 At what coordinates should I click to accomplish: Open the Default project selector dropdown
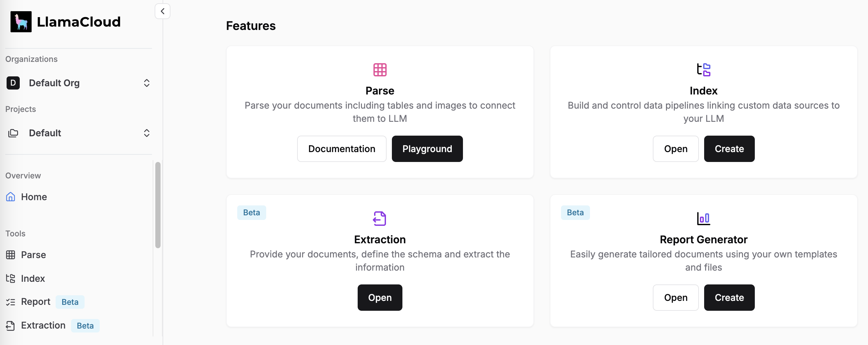[146, 133]
